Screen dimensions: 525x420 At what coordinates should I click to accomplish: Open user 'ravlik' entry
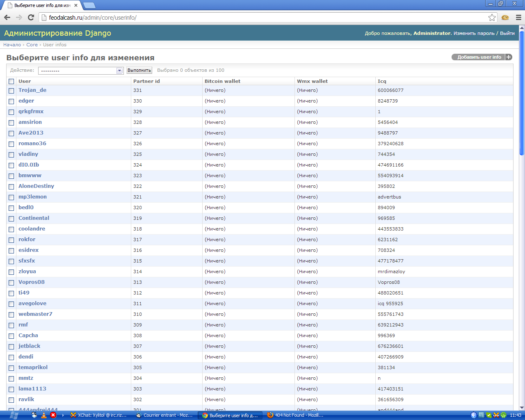tap(26, 399)
